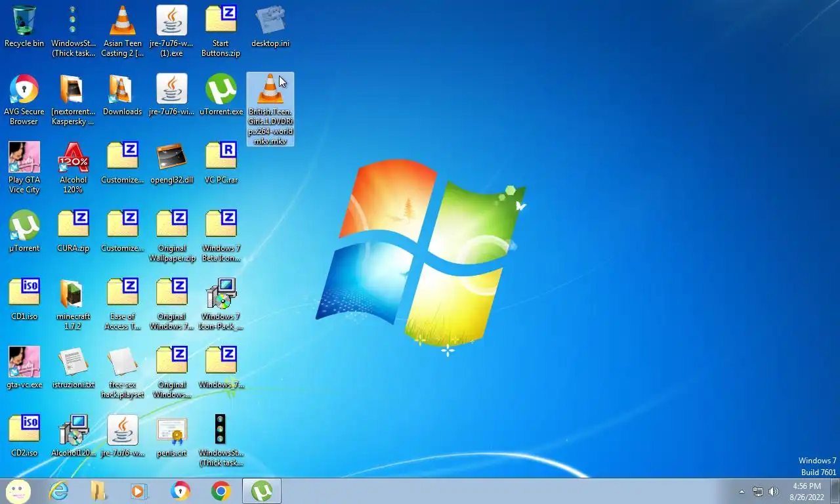Screen dimensions: 840x504
Task: Show hidden system tray icons
Action: click(x=742, y=492)
